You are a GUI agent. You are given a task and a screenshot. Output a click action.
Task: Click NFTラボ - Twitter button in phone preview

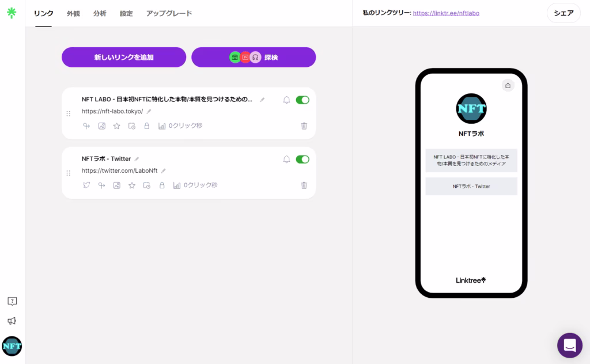tap(471, 186)
